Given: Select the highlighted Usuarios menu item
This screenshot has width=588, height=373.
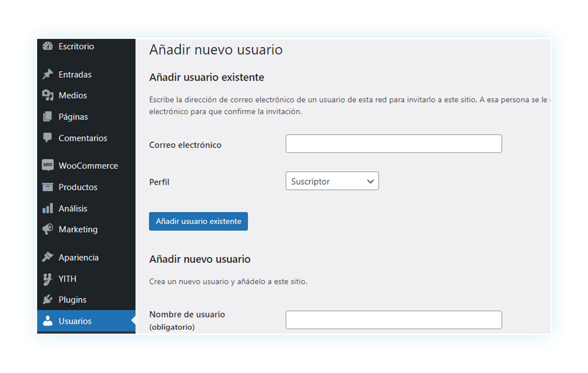Looking at the screenshot, I should (x=86, y=321).
